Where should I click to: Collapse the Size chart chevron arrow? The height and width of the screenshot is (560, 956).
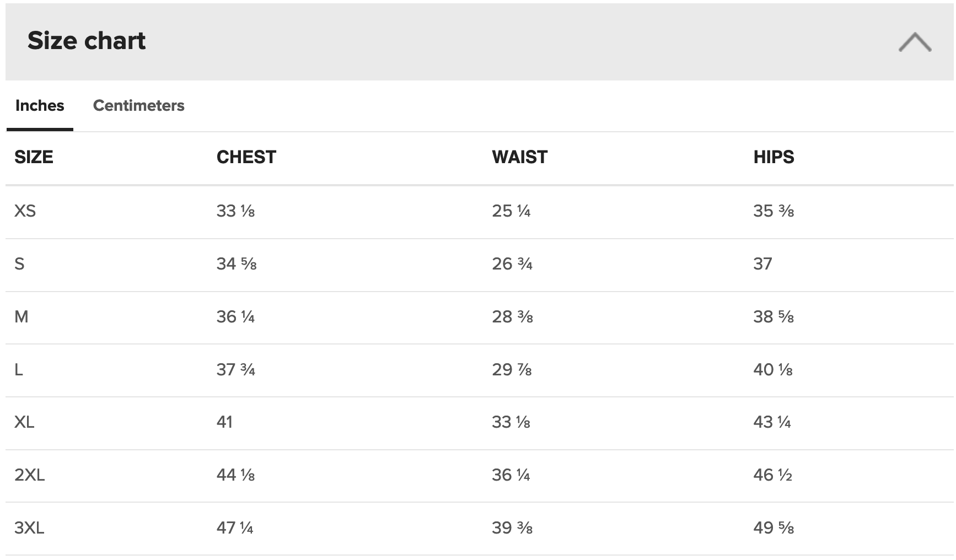click(915, 42)
